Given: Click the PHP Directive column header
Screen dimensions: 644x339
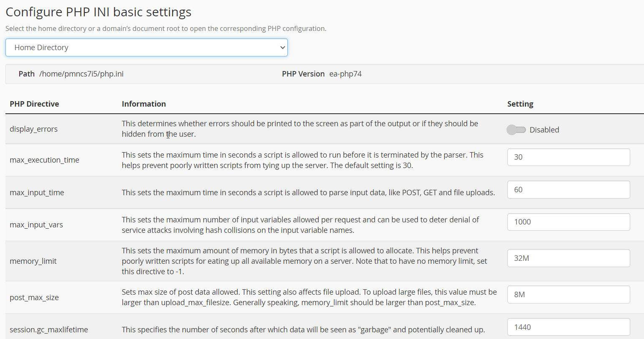Looking at the screenshot, I should (x=34, y=104).
